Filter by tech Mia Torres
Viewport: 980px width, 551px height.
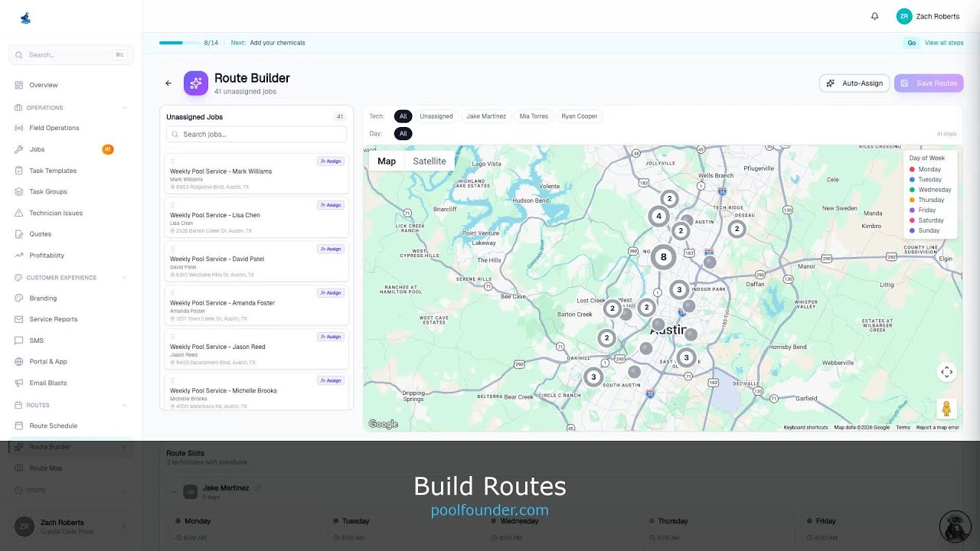[534, 116]
